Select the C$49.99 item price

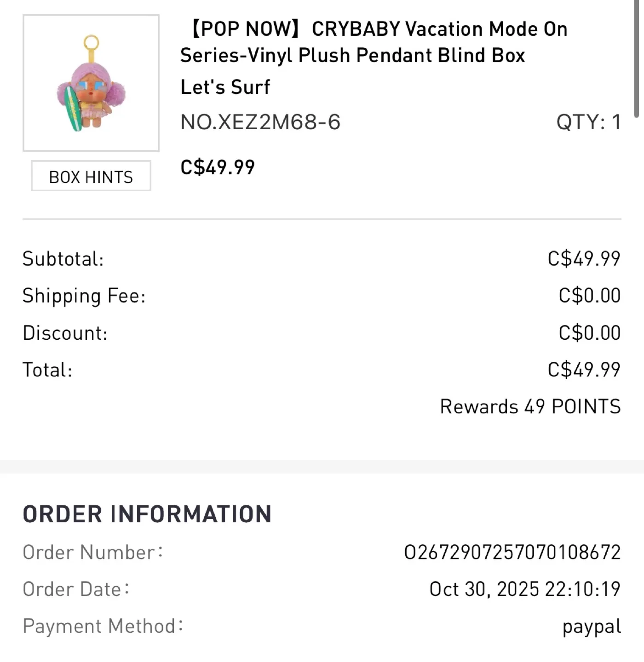(x=218, y=167)
